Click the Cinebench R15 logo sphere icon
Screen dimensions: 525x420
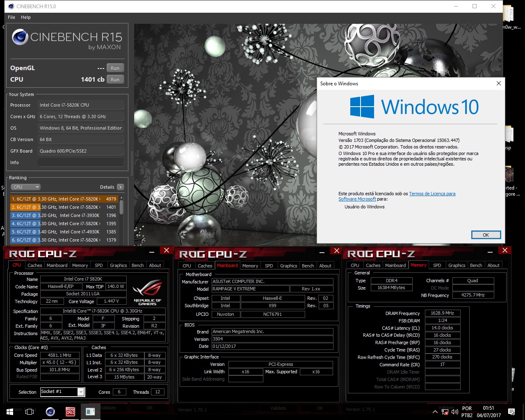click(x=20, y=37)
